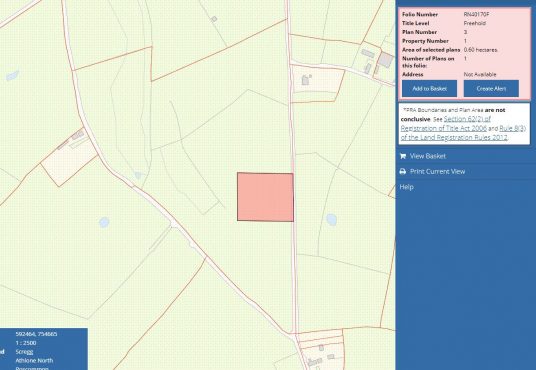
Task: Click the shopping cart icon beside View Basket
Action: coord(403,156)
